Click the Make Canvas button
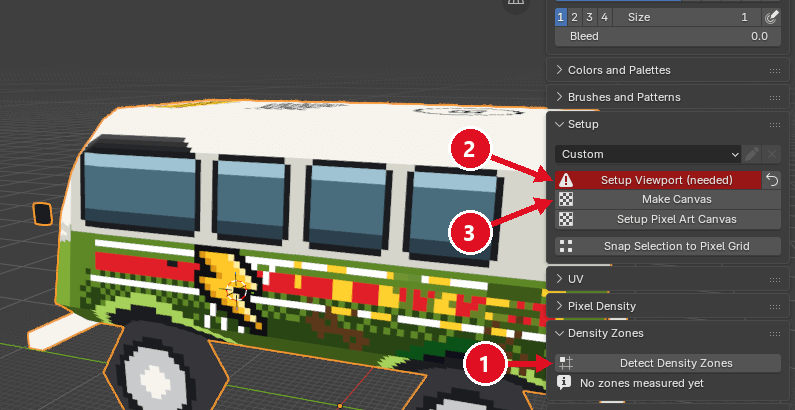 668,199
